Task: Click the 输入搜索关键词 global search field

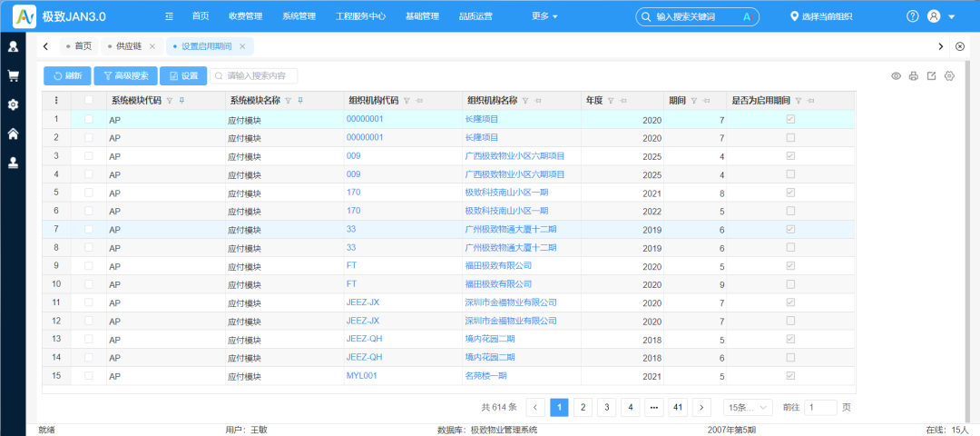Action: click(x=698, y=17)
